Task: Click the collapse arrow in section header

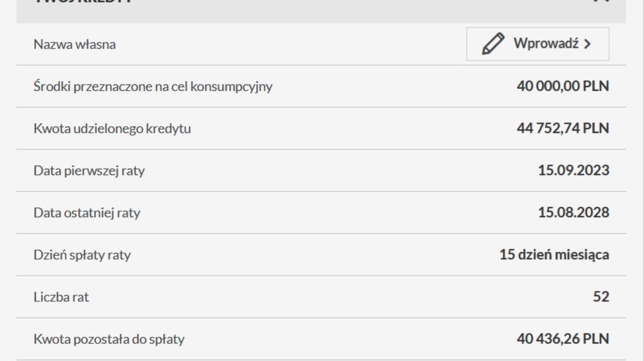Action: pyautogui.click(x=602, y=1)
